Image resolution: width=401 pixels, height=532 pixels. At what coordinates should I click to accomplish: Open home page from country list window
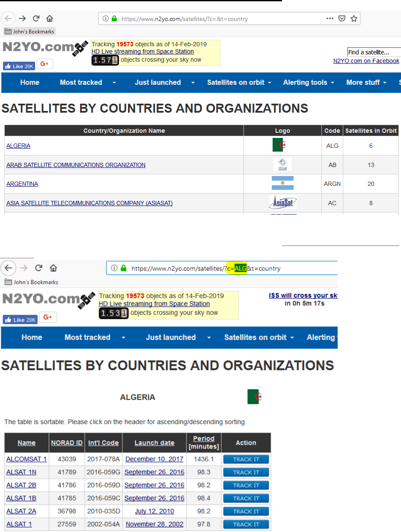click(x=50, y=18)
